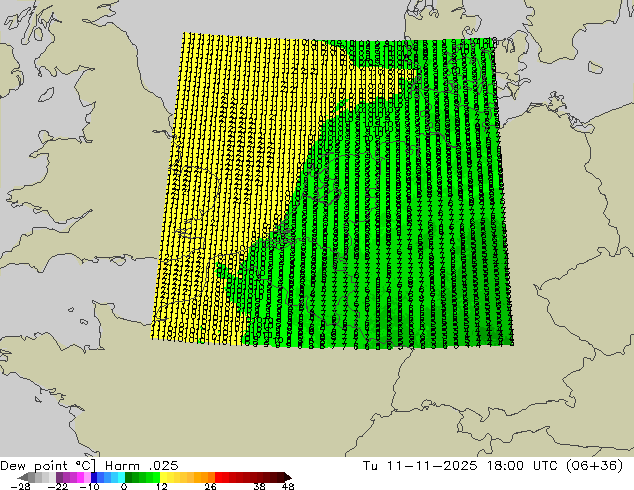This screenshot has width=634, height=490.
Task: Click the dark right arrow of legend bar
Action: point(288,477)
